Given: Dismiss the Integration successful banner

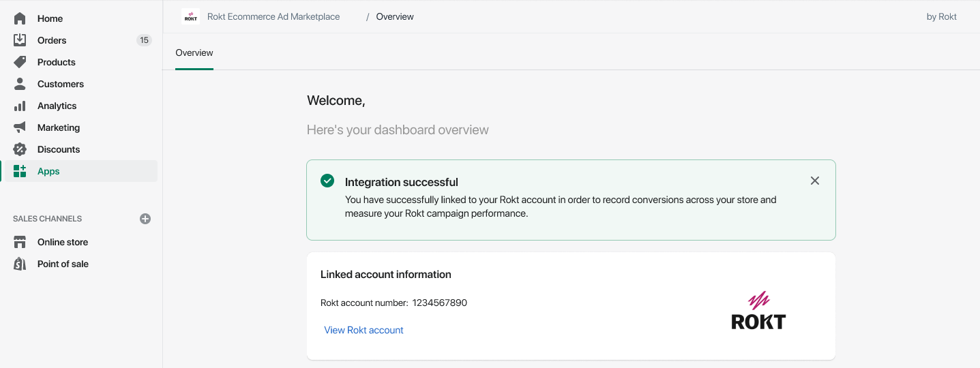Looking at the screenshot, I should point(815,181).
